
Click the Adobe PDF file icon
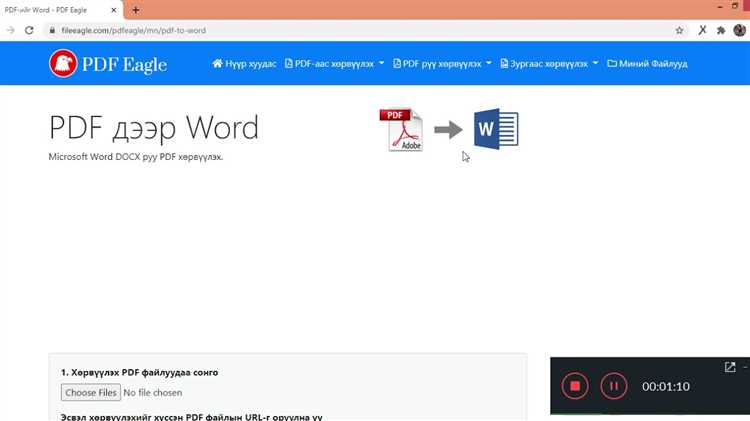[401, 130]
